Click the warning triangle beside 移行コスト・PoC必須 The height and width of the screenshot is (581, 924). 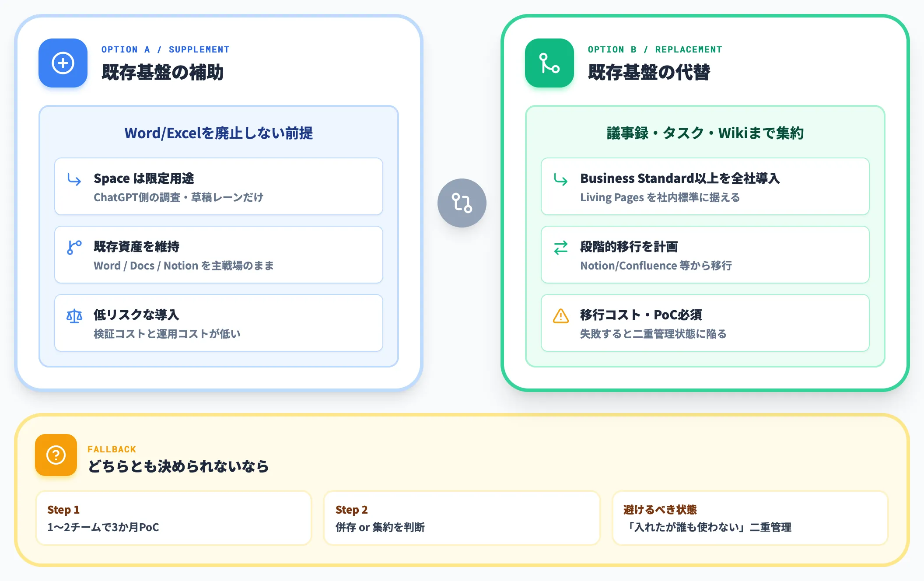click(x=561, y=316)
